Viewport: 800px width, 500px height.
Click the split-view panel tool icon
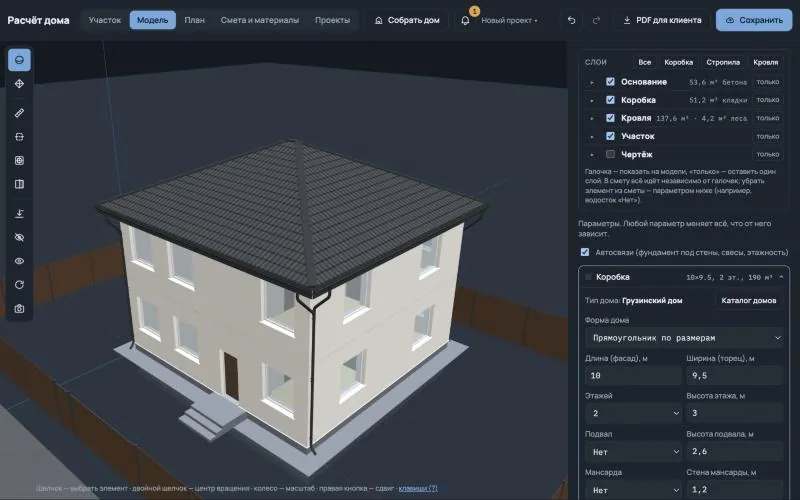19,184
